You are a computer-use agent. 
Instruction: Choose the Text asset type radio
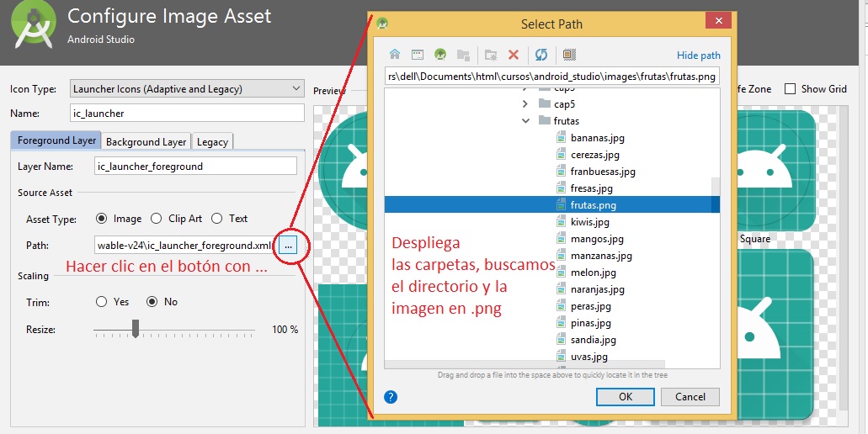point(217,219)
